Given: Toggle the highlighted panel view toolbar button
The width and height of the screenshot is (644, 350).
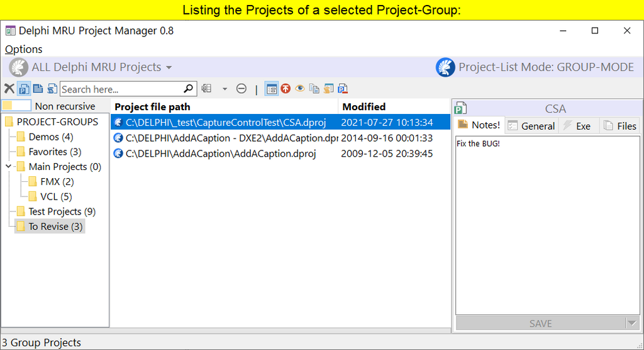Looking at the screenshot, I should tap(271, 89).
